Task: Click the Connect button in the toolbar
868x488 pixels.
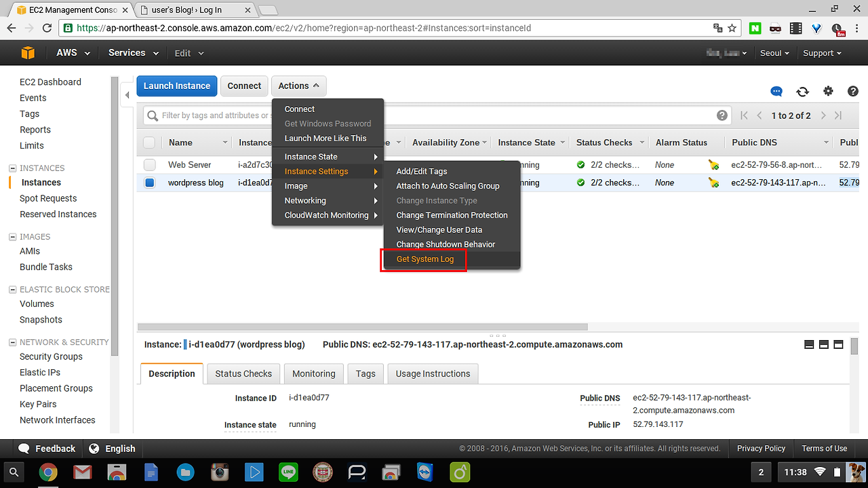Action: [244, 86]
